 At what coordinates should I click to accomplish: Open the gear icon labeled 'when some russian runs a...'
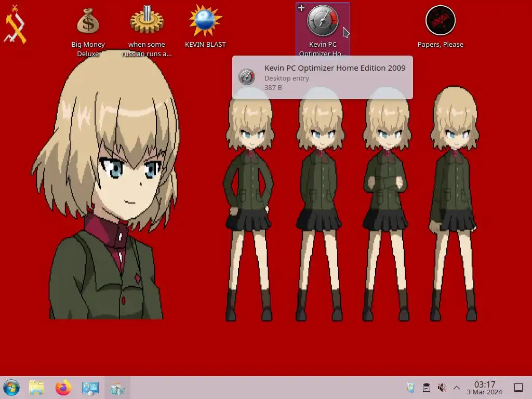(x=147, y=20)
